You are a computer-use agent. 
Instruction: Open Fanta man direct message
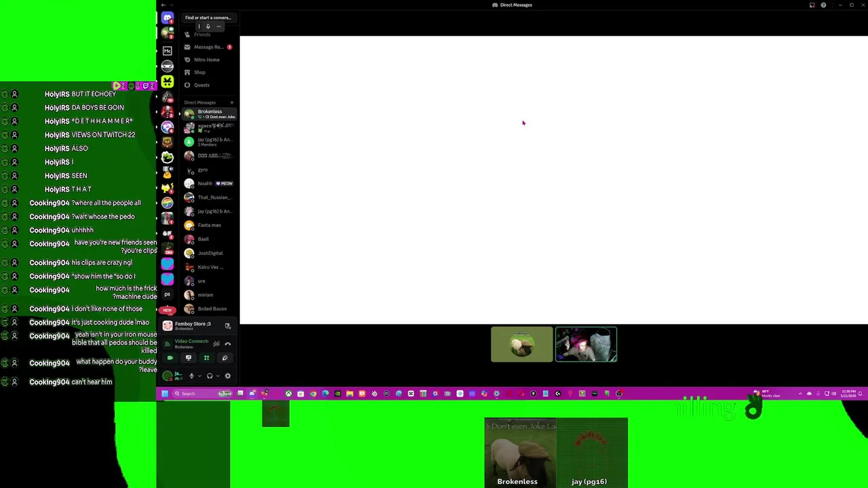pyautogui.click(x=210, y=225)
